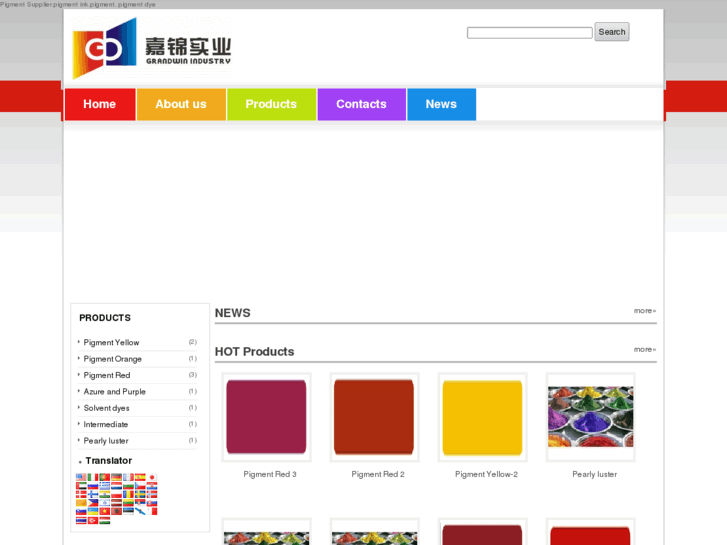Translate using the Vietnamese flag
Screen dimensions: 727x545
click(x=105, y=511)
